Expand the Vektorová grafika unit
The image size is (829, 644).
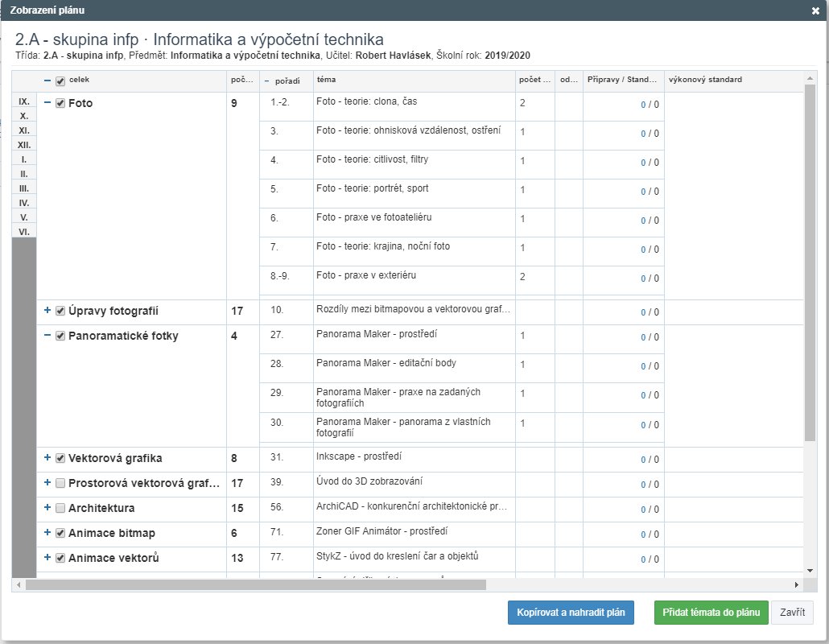pos(47,458)
